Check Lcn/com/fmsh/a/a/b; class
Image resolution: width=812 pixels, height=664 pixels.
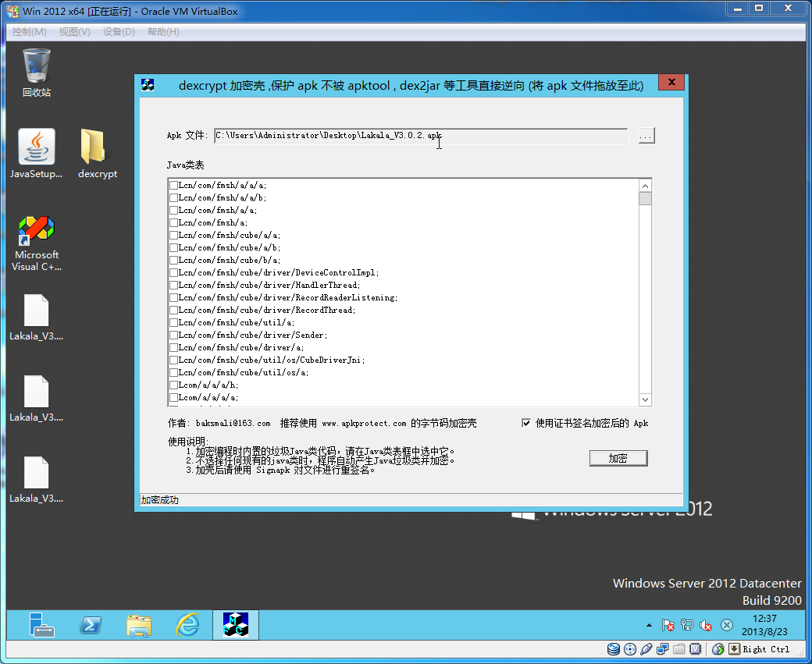(174, 197)
